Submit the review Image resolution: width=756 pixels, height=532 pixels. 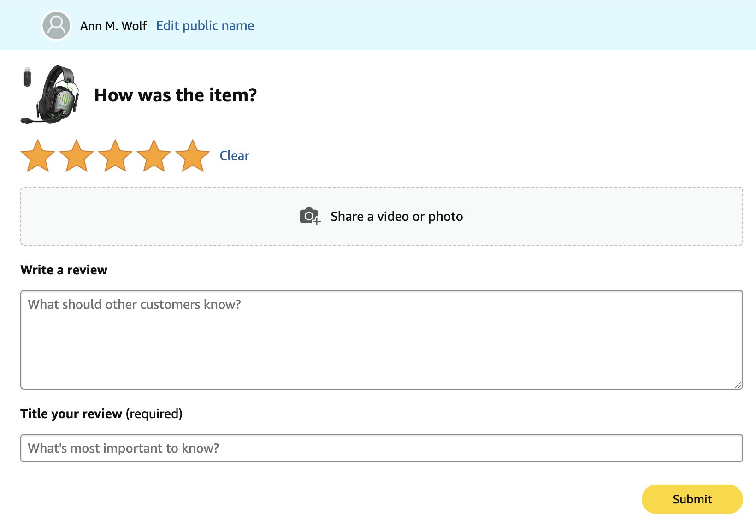point(692,499)
